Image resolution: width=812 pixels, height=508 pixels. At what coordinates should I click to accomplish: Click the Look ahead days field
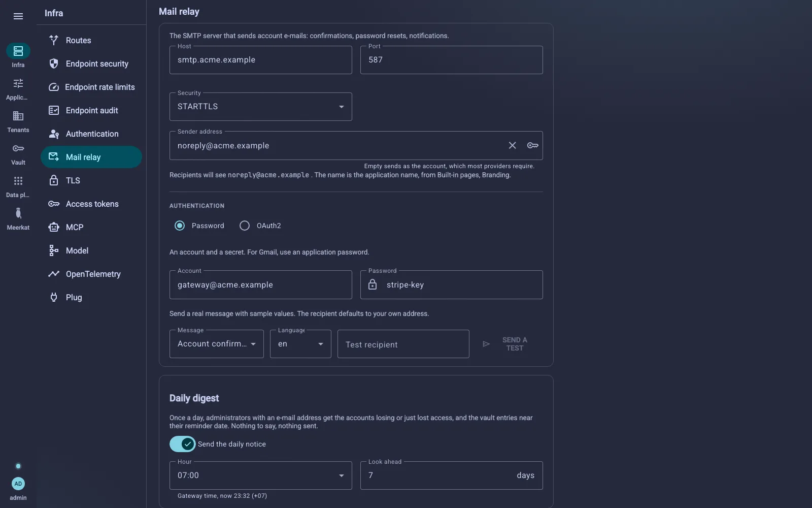tap(452, 475)
